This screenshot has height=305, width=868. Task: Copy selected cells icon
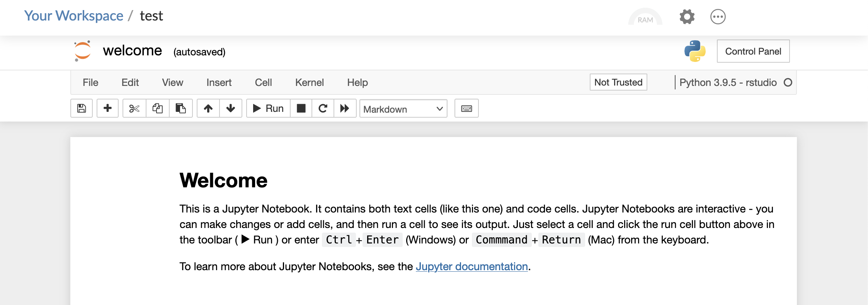click(157, 108)
